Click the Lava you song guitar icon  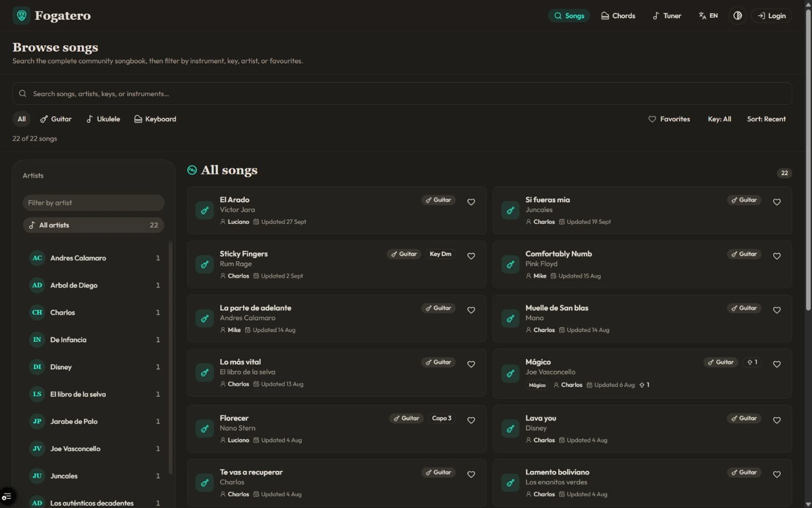point(510,429)
